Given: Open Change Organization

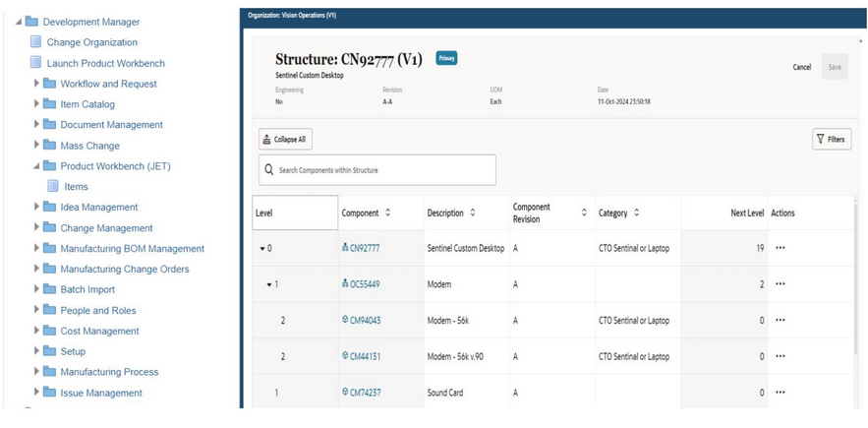Looking at the screenshot, I should [x=91, y=42].
